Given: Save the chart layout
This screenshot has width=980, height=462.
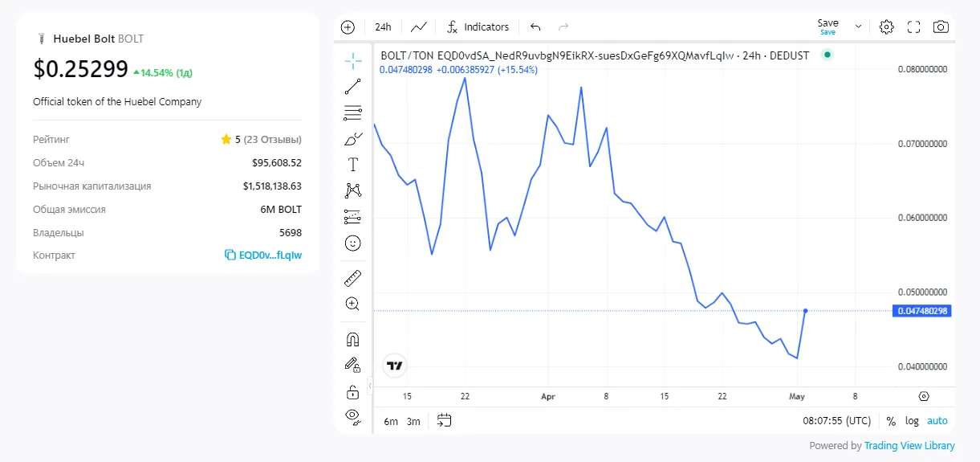Looking at the screenshot, I should [828, 27].
